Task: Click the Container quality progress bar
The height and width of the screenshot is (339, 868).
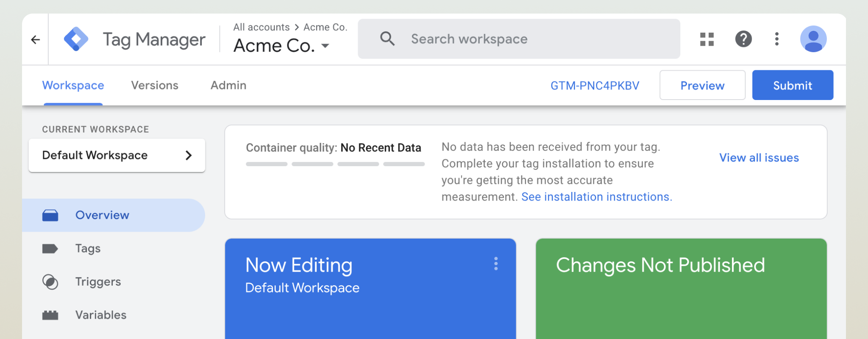Action: click(x=335, y=164)
